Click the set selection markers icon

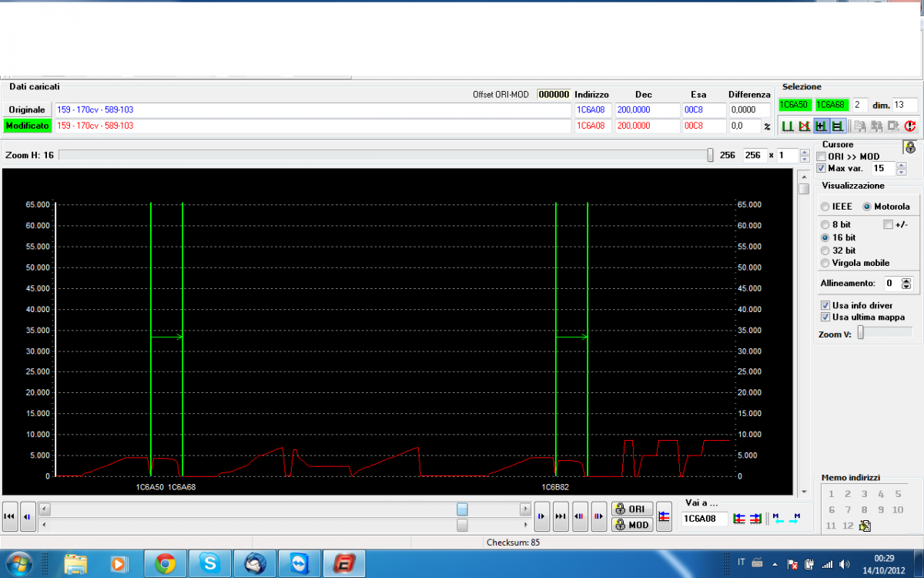pyautogui.click(x=787, y=126)
